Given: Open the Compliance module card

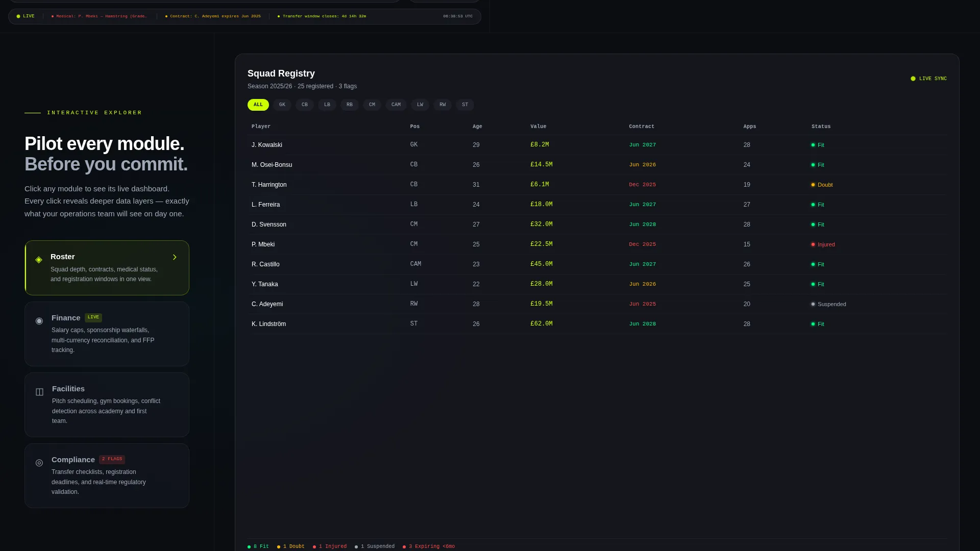Looking at the screenshot, I should point(107,475).
